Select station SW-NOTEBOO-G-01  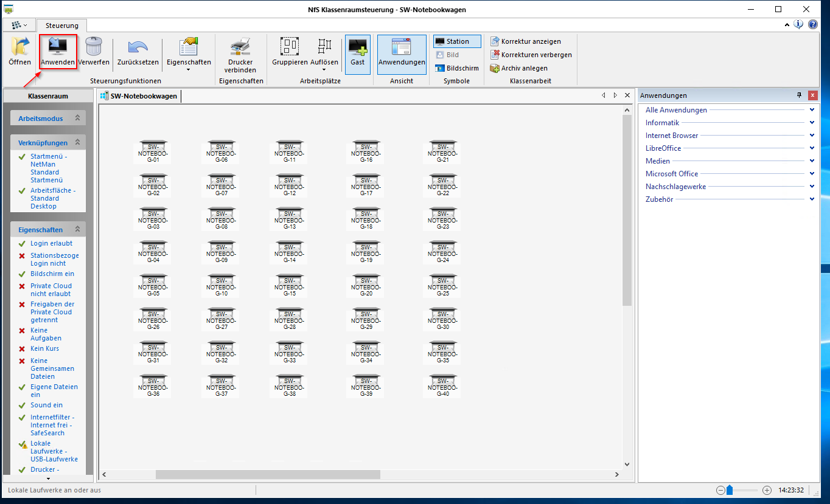click(153, 151)
